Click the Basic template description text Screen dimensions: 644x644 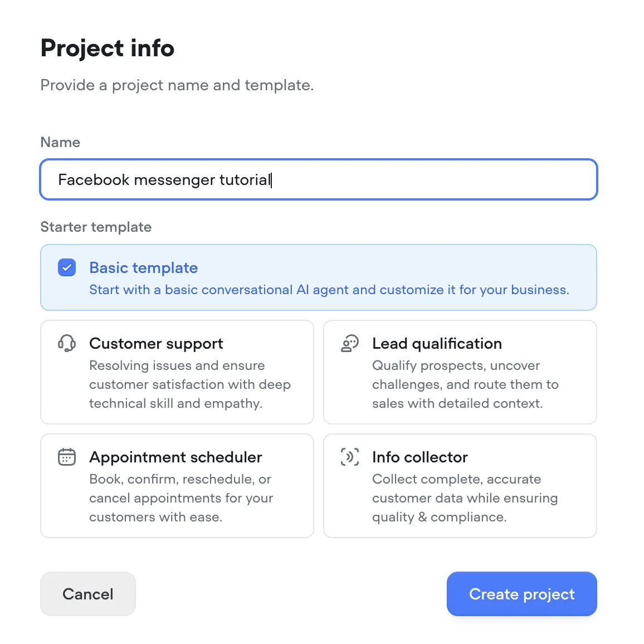coord(329,290)
